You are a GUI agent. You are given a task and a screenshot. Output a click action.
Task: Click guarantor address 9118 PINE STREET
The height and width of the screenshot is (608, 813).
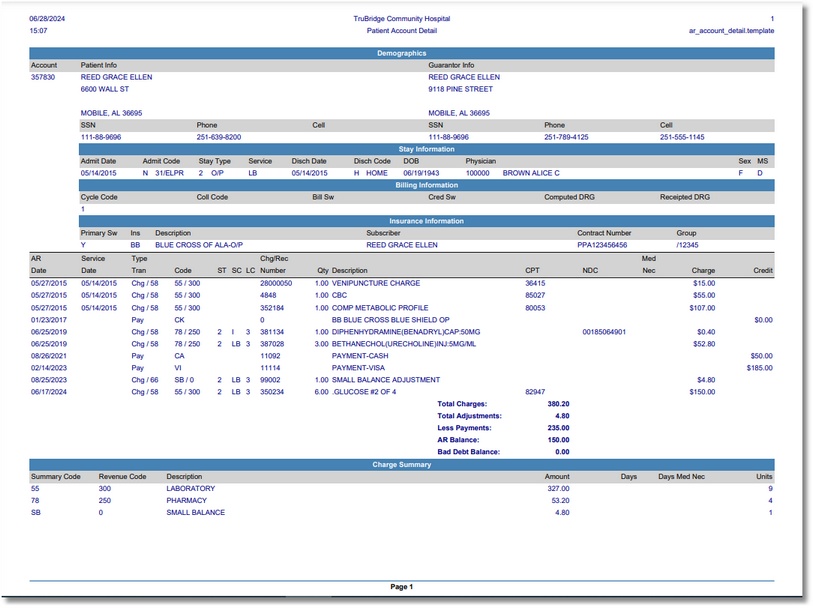[x=460, y=89]
